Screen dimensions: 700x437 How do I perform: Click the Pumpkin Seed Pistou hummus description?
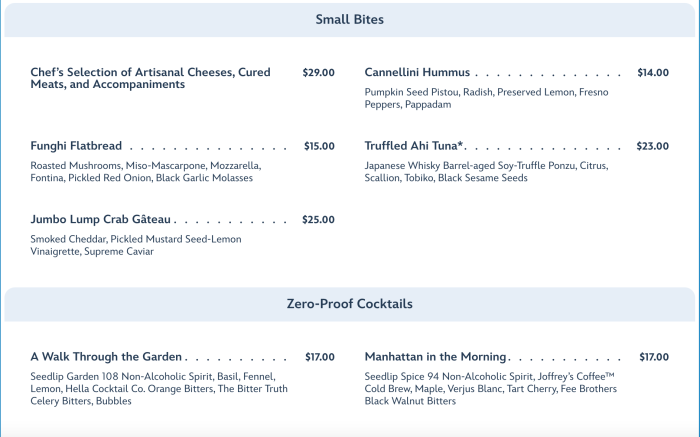pos(486,98)
